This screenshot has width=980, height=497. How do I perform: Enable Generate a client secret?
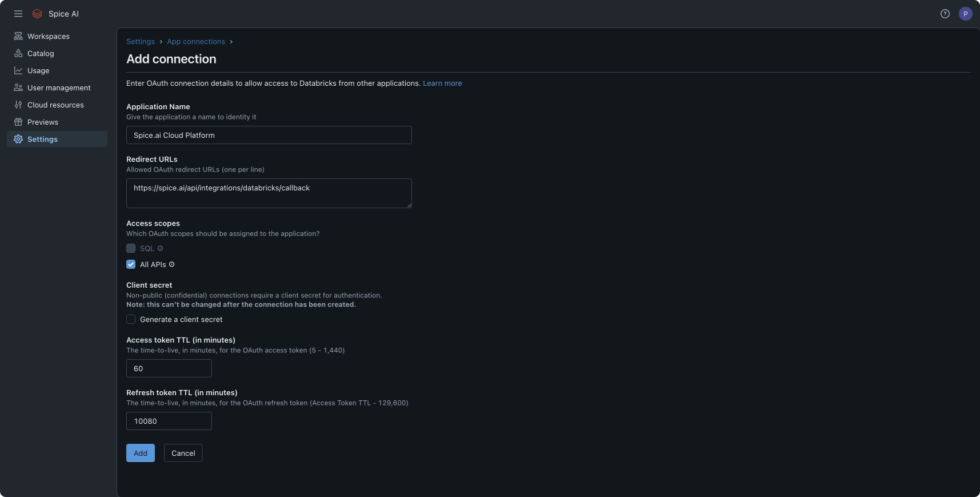(x=131, y=319)
